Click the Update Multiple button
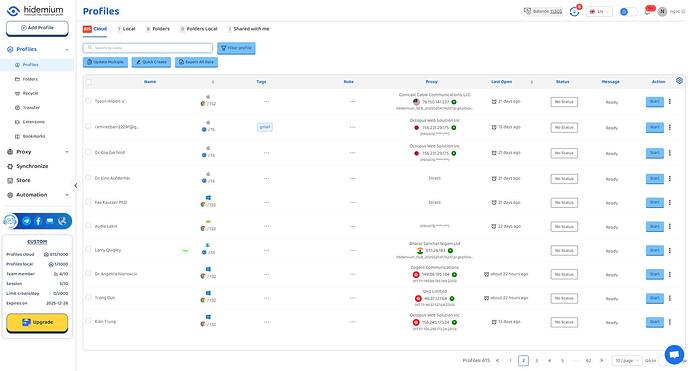 point(105,62)
